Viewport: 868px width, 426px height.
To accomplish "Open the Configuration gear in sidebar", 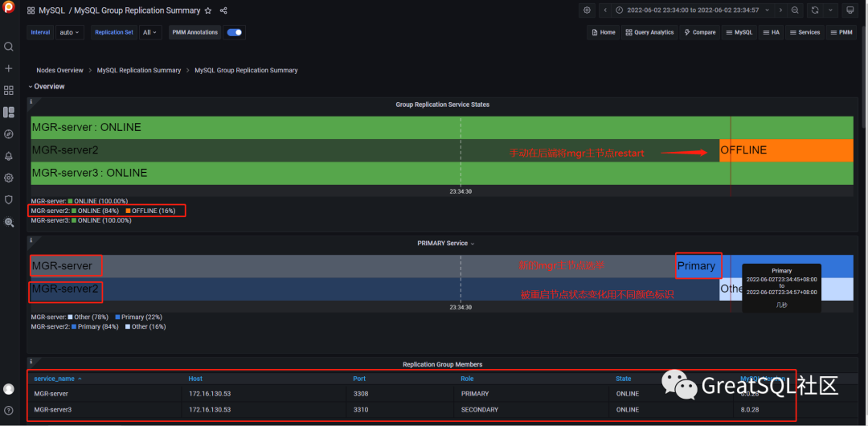I will pyautogui.click(x=8, y=178).
